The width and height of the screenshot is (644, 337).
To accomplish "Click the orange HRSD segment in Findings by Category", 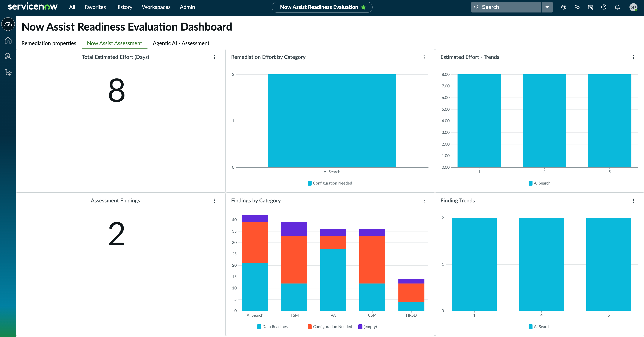I will [x=411, y=292].
